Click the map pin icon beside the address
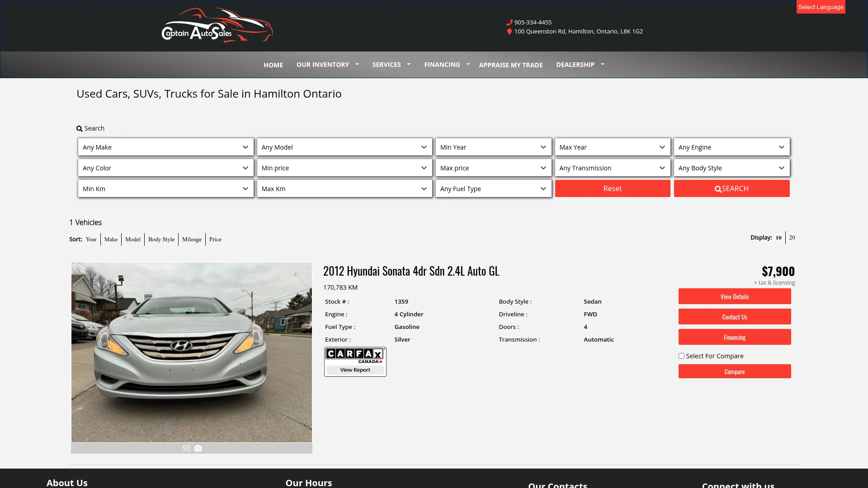The width and height of the screenshot is (868, 488). click(x=509, y=32)
